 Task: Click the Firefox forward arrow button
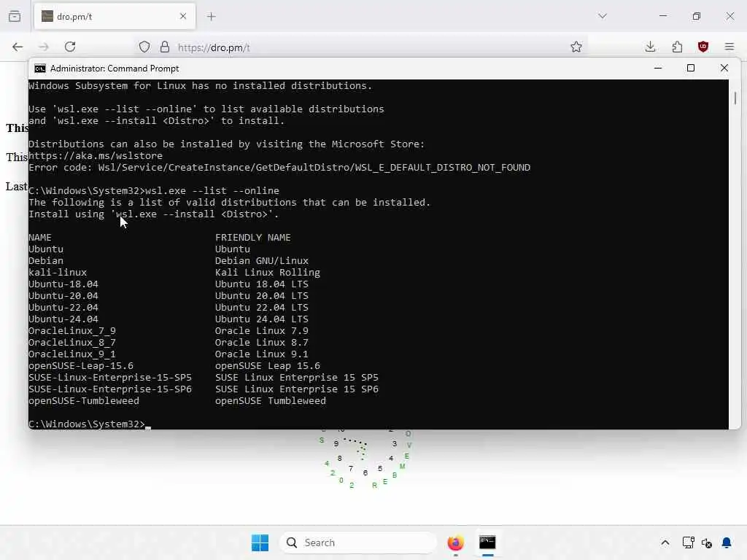click(x=44, y=47)
